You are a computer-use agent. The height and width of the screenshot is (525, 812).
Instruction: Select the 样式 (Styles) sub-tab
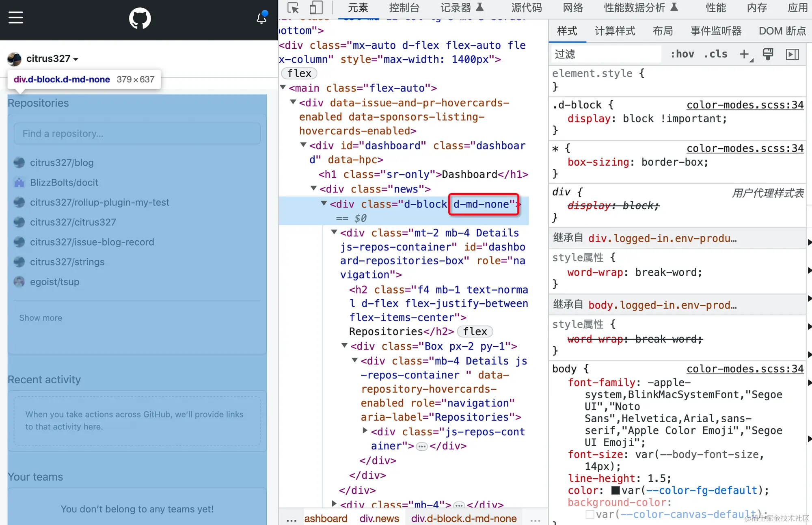tap(567, 31)
